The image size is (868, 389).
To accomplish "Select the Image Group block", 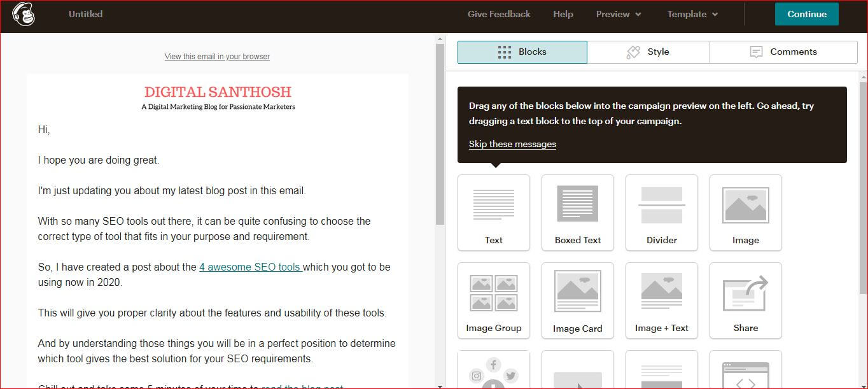I will click(494, 301).
